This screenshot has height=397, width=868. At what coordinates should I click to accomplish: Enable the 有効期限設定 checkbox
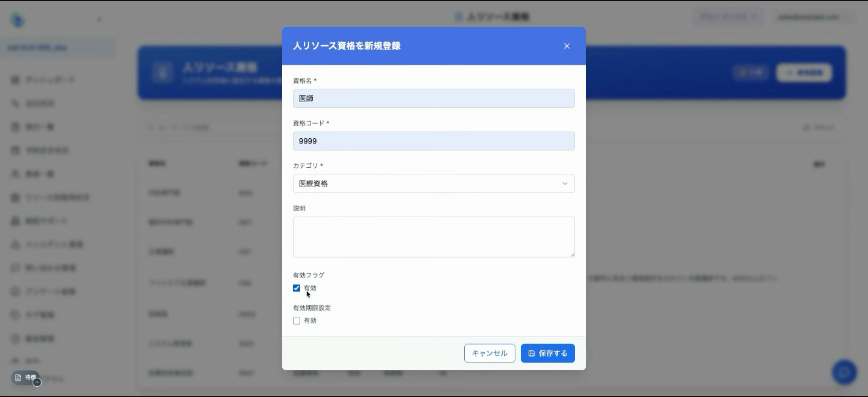pyautogui.click(x=297, y=320)
